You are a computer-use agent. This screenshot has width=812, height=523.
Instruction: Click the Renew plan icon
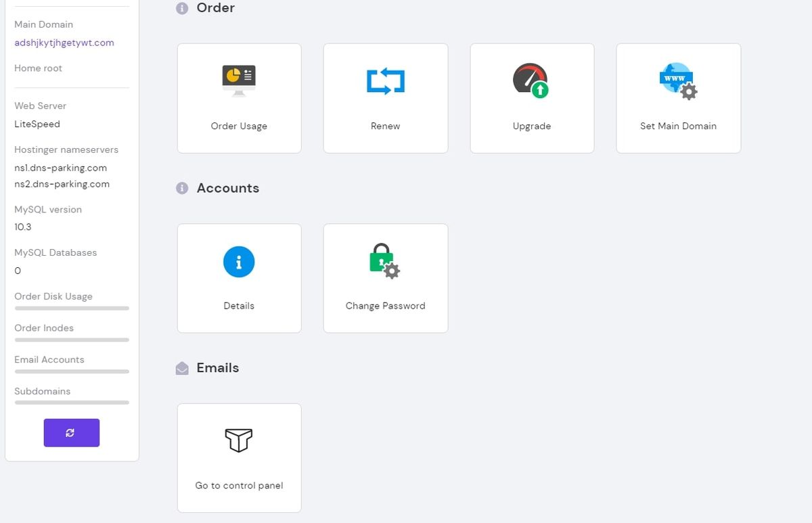pyautogui.click(x=385, y=81)
